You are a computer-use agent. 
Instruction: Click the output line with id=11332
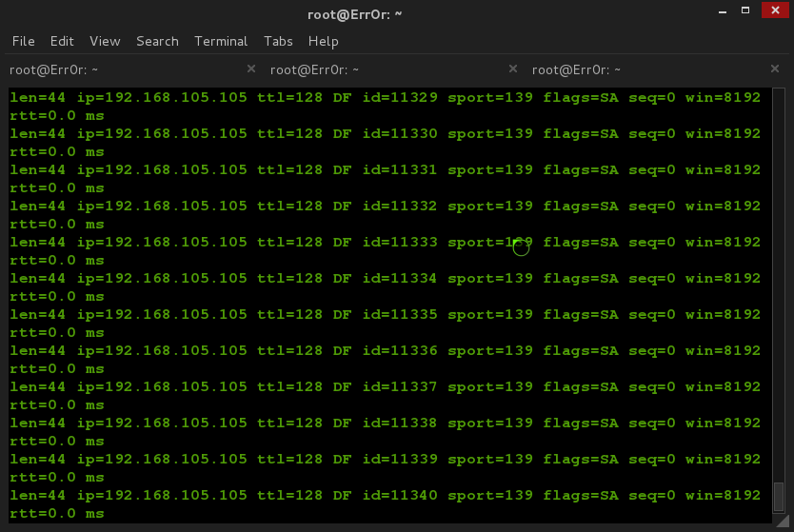click(386, 206)
